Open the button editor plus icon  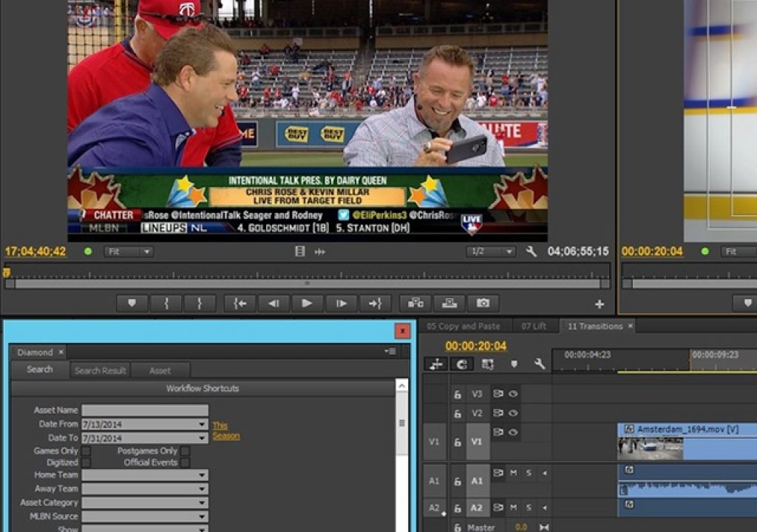(600, 304)
